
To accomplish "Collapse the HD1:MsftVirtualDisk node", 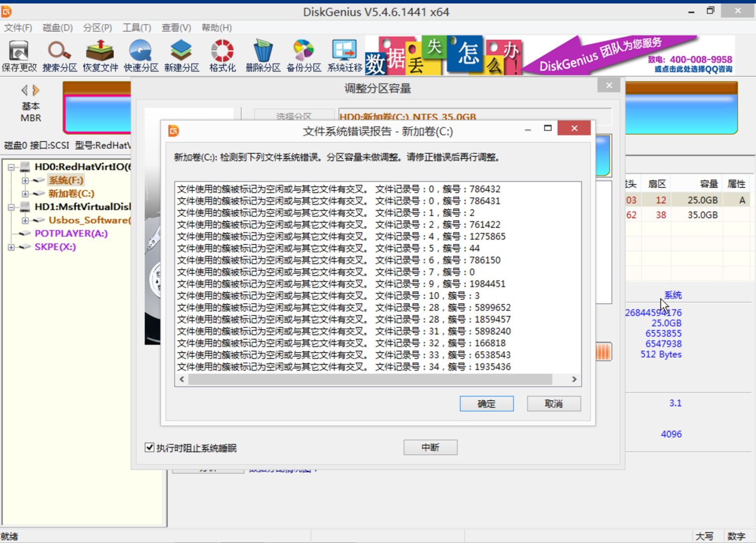I will 11,207.
